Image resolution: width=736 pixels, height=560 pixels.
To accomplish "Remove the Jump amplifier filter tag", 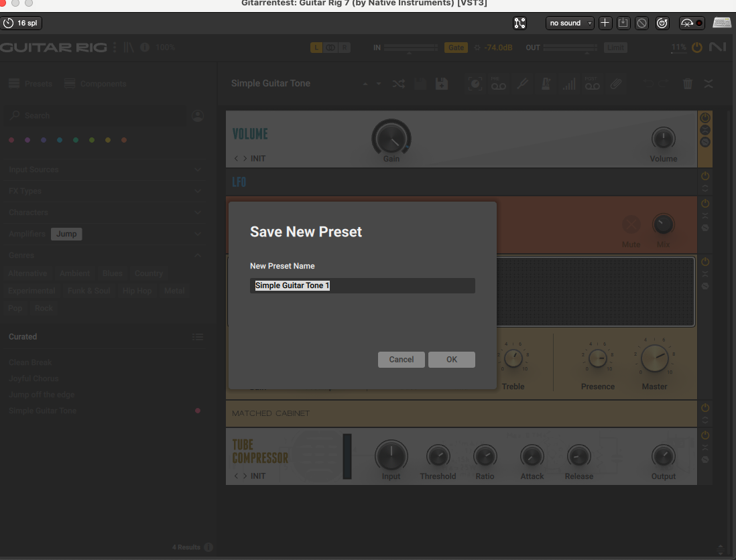I will (66, 234).
